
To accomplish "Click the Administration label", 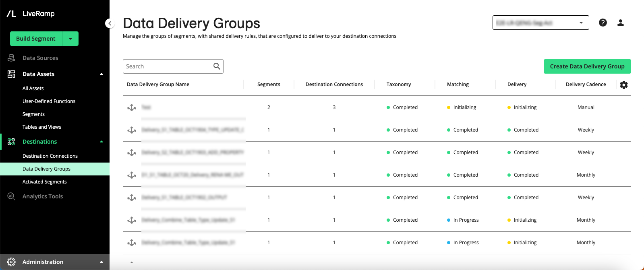I will click(43, 262).
